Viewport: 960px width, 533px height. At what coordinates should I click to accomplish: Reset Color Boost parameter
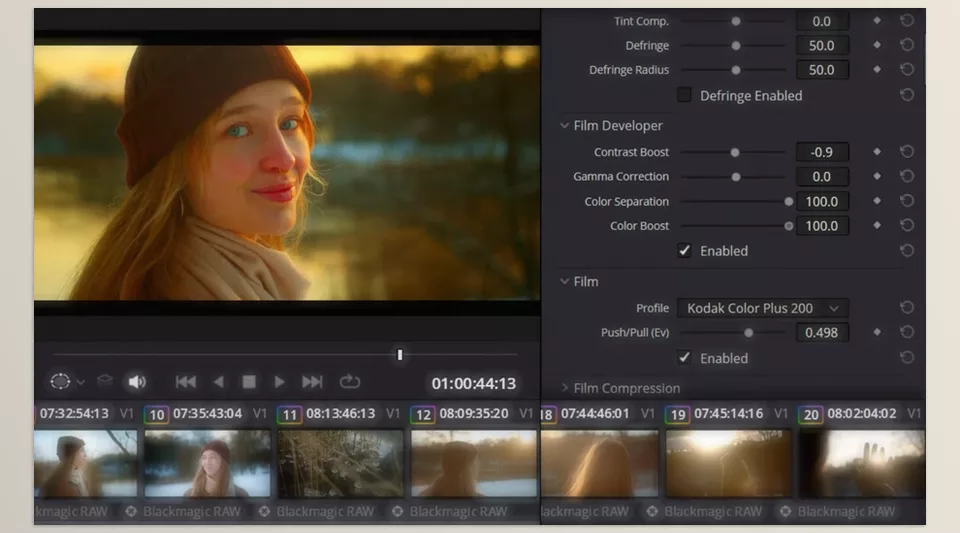(x=907, y=225)
